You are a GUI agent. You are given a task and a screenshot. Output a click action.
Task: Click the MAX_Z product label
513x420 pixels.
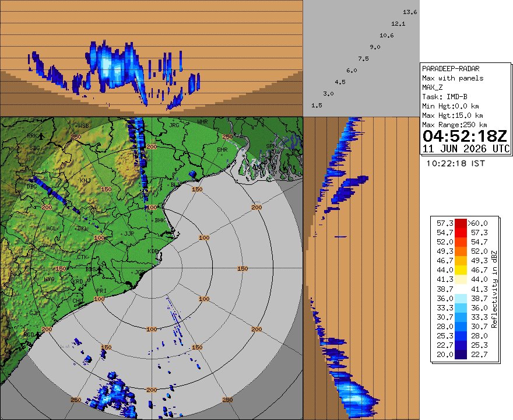(432, 87)
